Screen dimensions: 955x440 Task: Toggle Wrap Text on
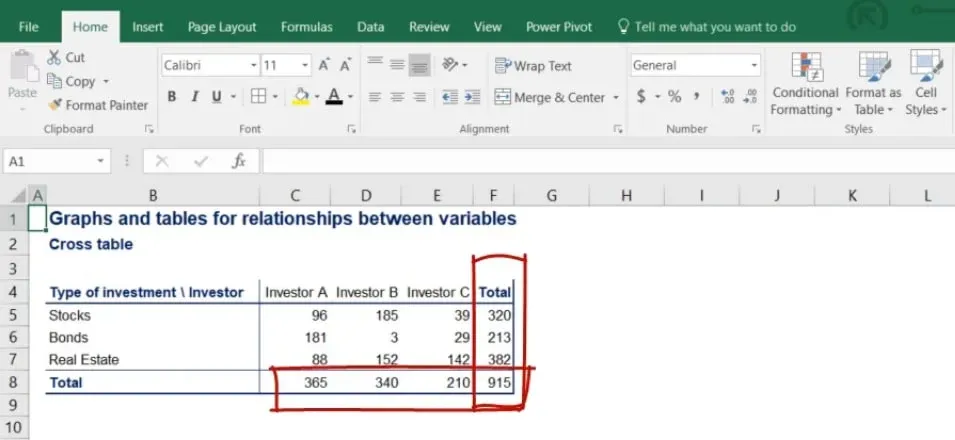pyautogui.click(x=533, y=66)
